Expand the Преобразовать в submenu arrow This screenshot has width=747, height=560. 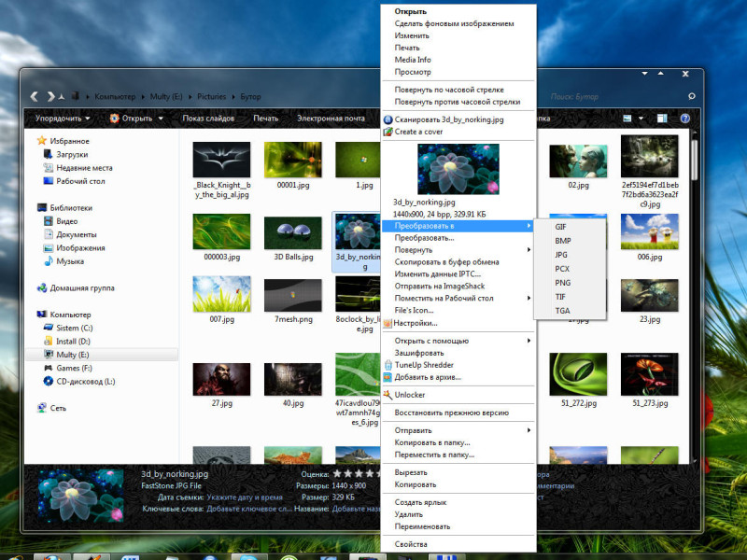tap(529, 226)
